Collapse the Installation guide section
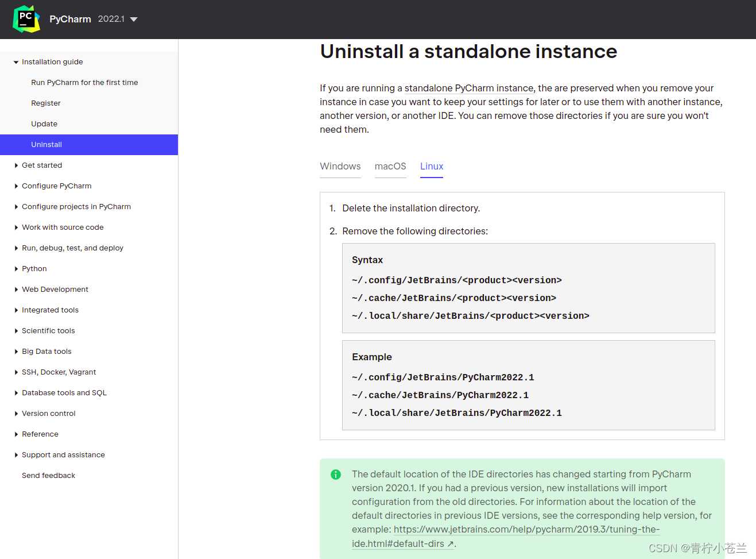This screenshot has width=756, height=559. (16, 62)
